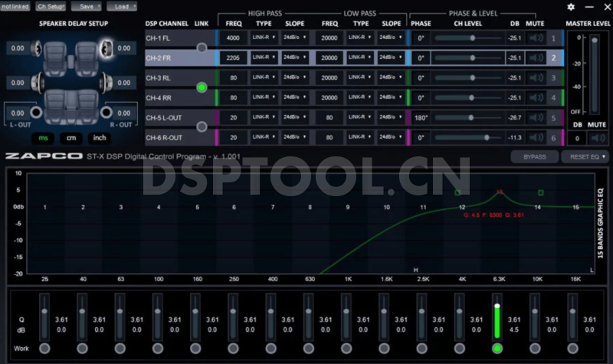This screenshot has height=364, width=613.
Task: Select the R-OUT subwoofer icon
Action: coord(106,113)
